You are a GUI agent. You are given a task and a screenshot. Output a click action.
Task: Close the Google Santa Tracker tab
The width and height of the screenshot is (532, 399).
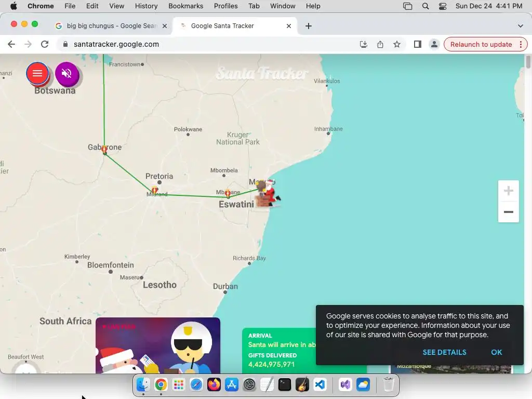[x=289, y=26]
